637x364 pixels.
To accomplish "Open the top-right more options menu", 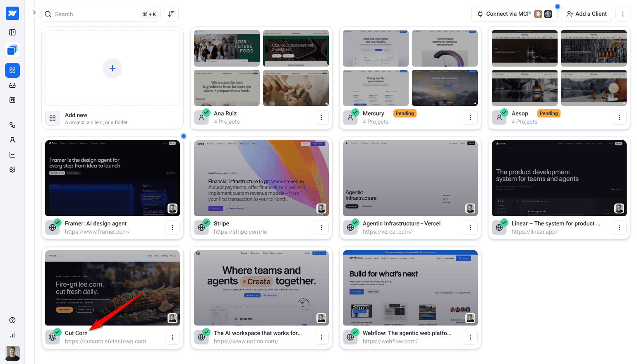I will coord(623,14).
